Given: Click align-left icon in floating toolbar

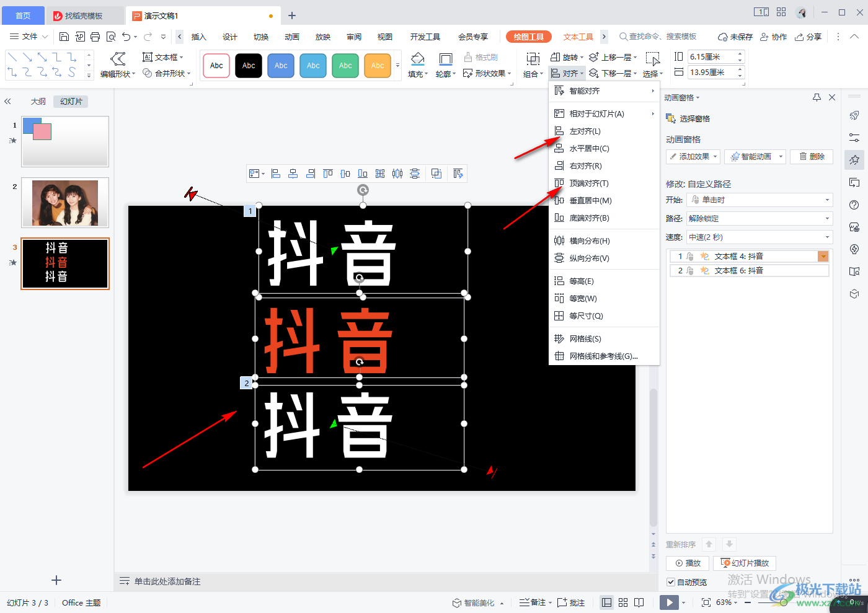Looking at the screenshot, I should point(276,174).
